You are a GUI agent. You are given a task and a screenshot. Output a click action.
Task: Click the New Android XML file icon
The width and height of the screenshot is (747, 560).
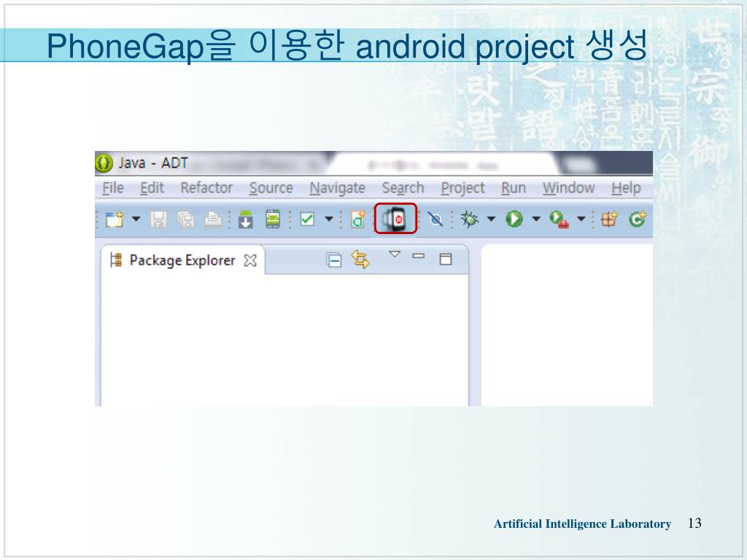tap(358, 219)
